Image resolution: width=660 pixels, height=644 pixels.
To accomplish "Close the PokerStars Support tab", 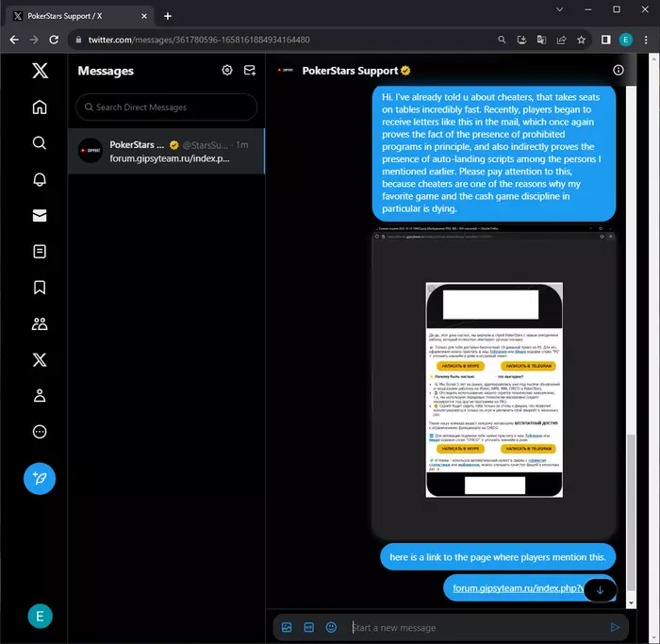I will [x=144, y=16].
